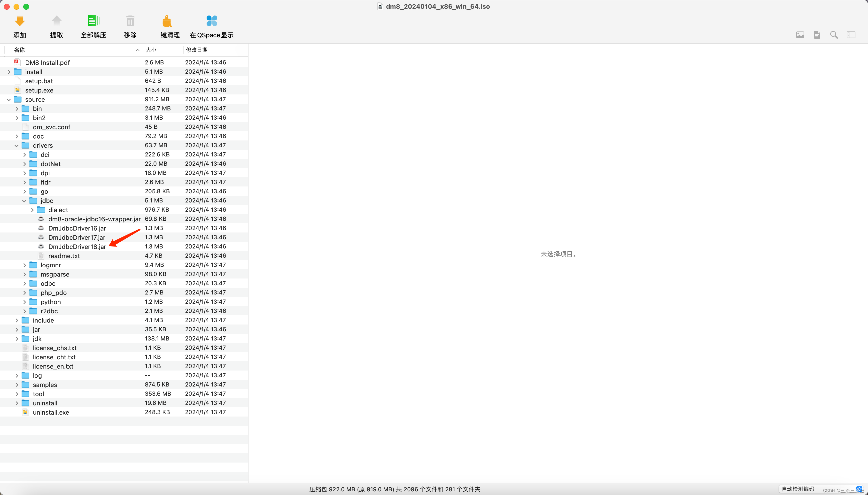The image size is (868, 495).
Task: Select the license_chs.txt file icon
Action: [25, 348]
